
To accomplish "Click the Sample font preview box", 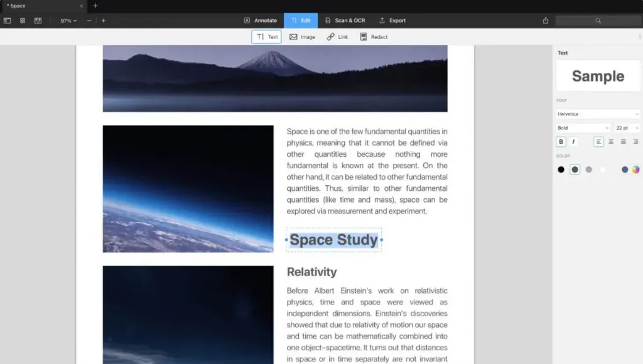I will click(x=598, y=76).
